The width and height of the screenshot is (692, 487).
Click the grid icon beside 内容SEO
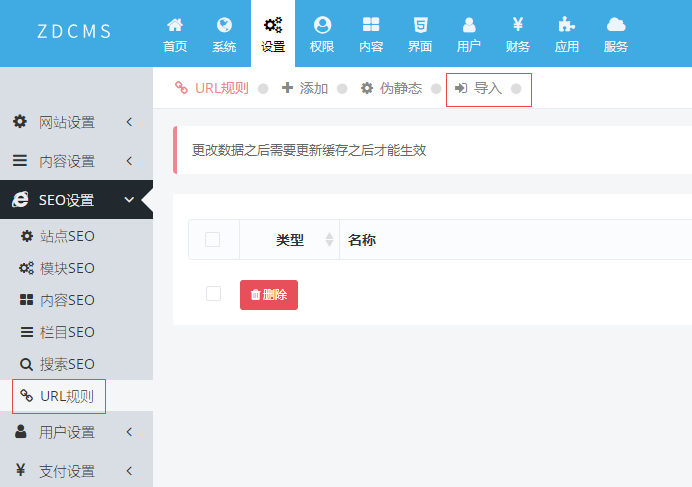point(26,300)
